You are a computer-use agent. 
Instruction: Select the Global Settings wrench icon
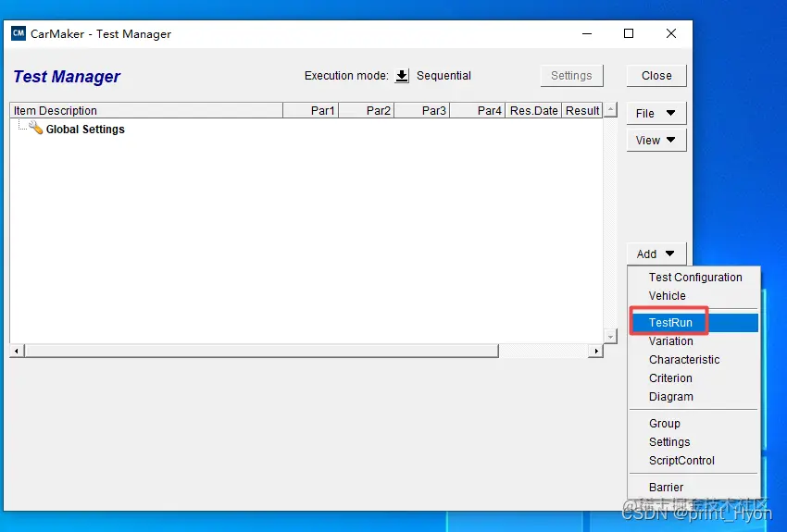click(x=35, y=128)
